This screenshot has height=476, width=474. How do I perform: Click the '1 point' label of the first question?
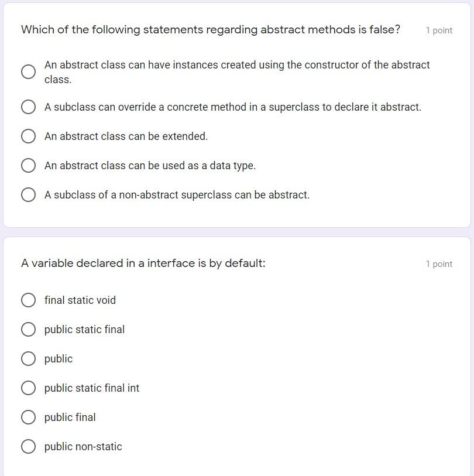click(x=439, y=30)
